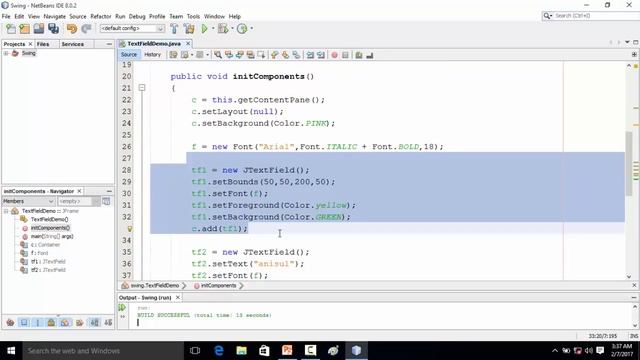Open the Debug Project dropdown arrow

click(232, 29)
